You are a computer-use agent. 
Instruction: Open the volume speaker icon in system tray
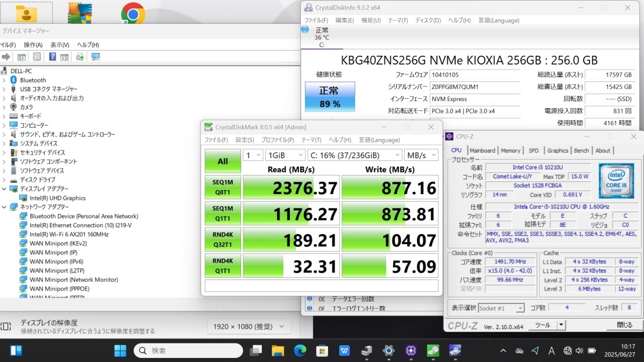pos(580,351)
